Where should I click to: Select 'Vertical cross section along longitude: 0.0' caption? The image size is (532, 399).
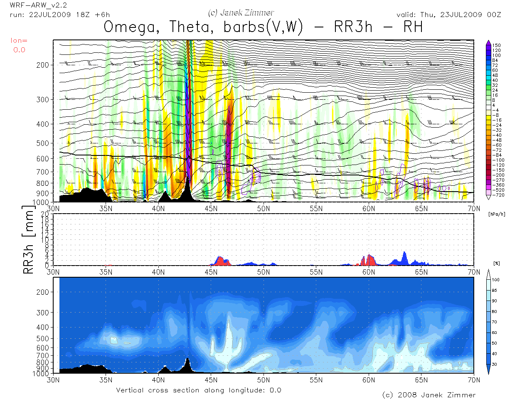[199, 390]
